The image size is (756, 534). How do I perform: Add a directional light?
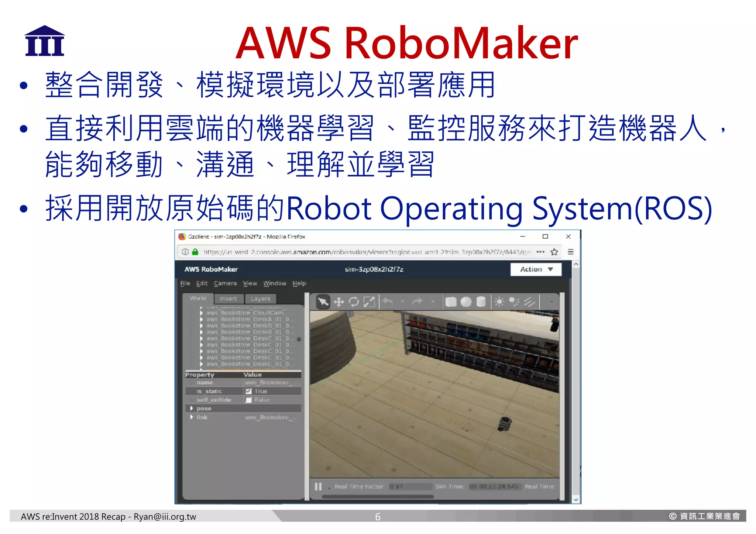pyautogui.click(x=530, y=302)
